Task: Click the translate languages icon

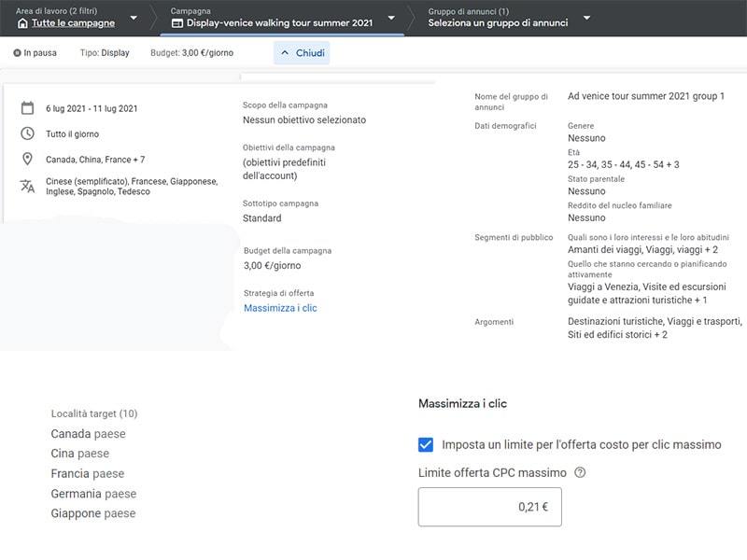Action: click(28, 186)
